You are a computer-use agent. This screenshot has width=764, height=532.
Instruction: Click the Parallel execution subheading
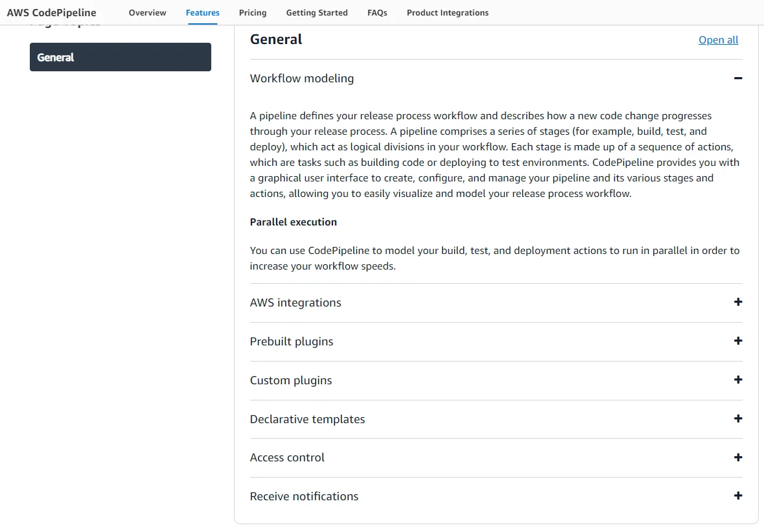pos(294,222)
